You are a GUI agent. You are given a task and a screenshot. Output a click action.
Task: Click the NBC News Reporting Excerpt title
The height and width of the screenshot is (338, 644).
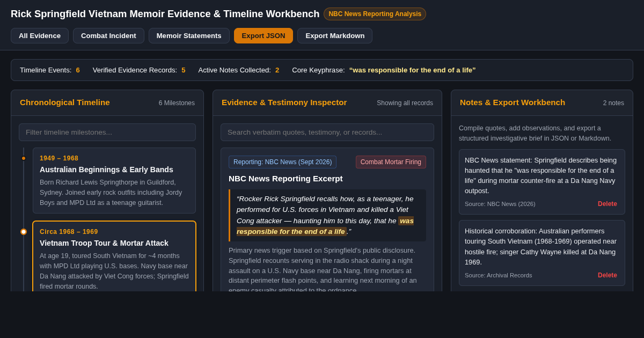click(286, 179)
